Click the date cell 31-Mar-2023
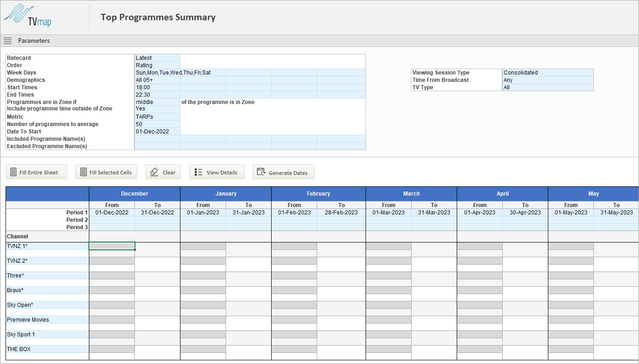 (x=434, y=213)
